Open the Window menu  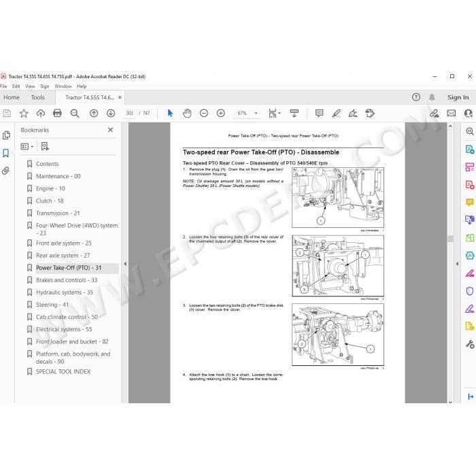63,86
